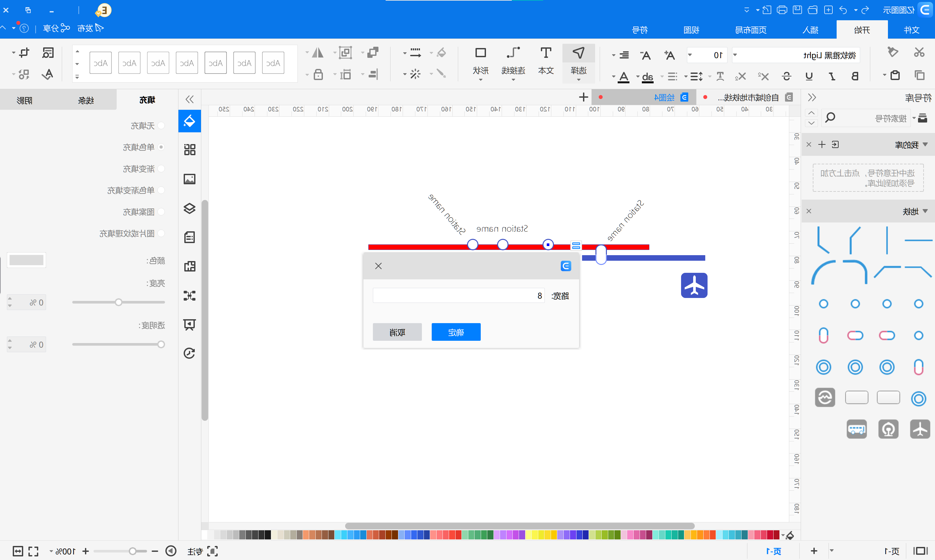Collapse the 地铁 library section
The image size is (935, 560).
tap(925, 211)
